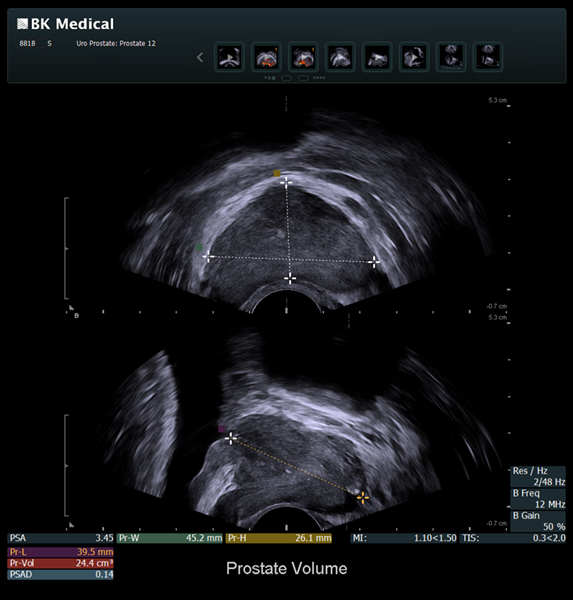Open the first clip thumbnail in the strip
Screen dimensions: 573x600
point(229,57)
